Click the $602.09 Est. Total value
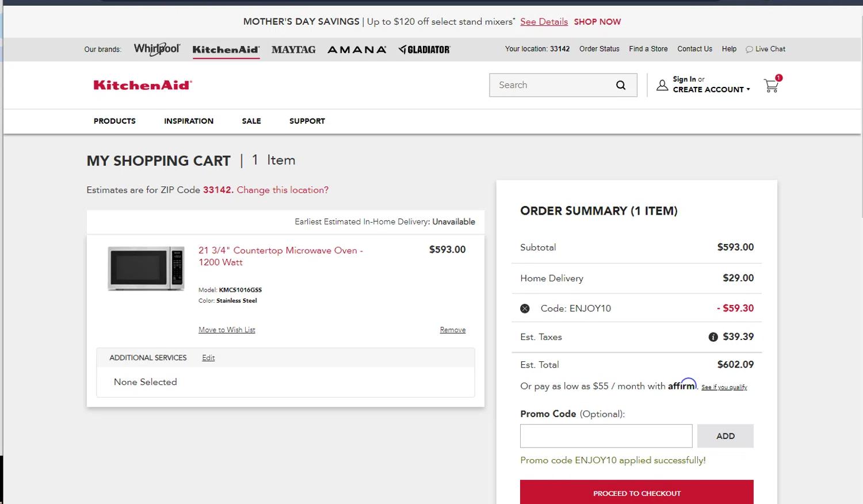863x504 pixels. click(x=735, y=365)
